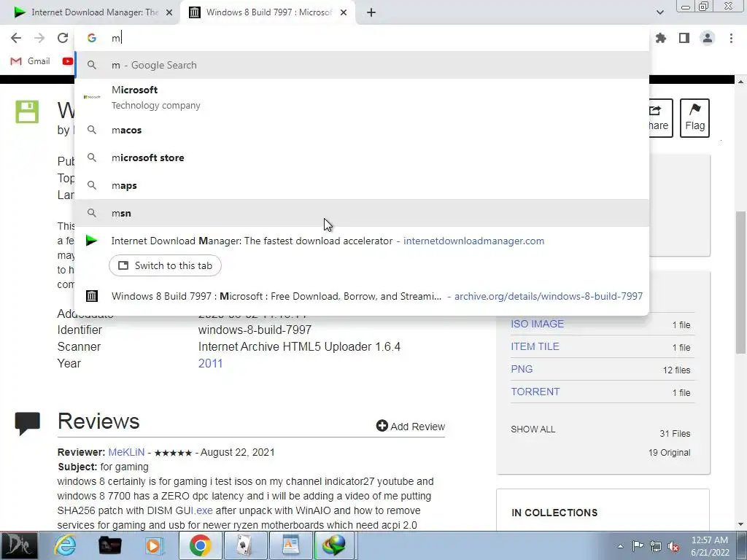747x560 pixels.
Task: Open the user profile avatar
Action: [x=708, y=38]
